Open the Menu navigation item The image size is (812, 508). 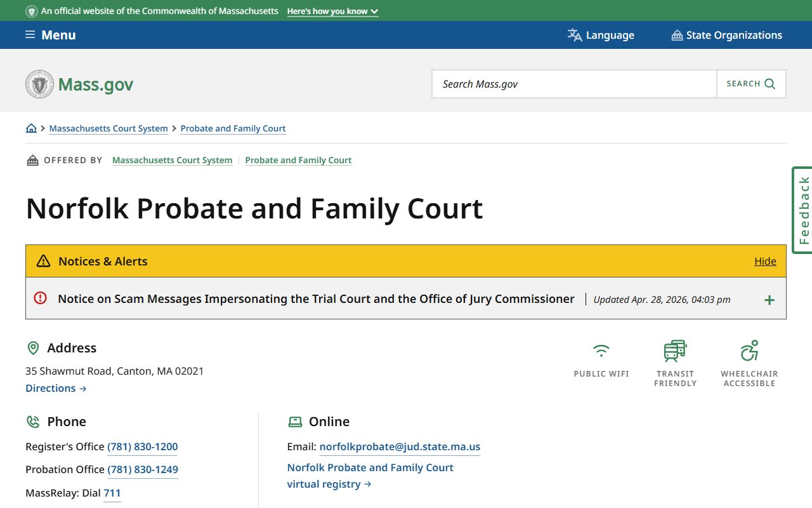coord(51,35)
